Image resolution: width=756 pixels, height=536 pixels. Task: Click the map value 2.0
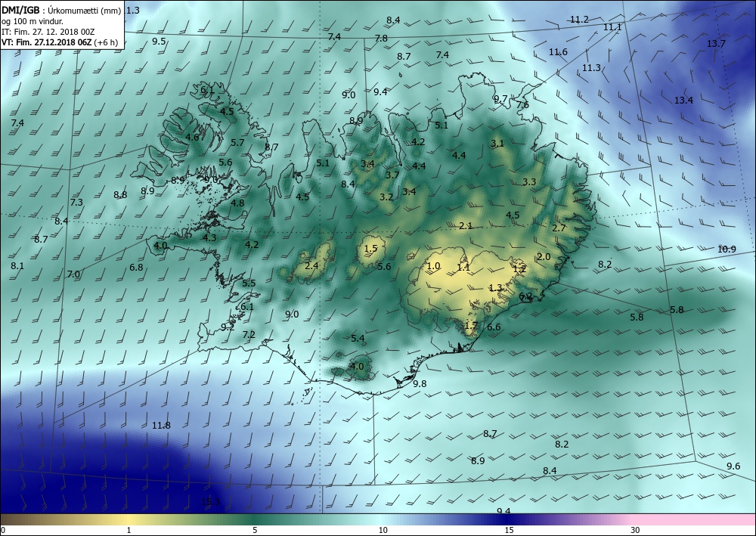[x=544, y=257]
